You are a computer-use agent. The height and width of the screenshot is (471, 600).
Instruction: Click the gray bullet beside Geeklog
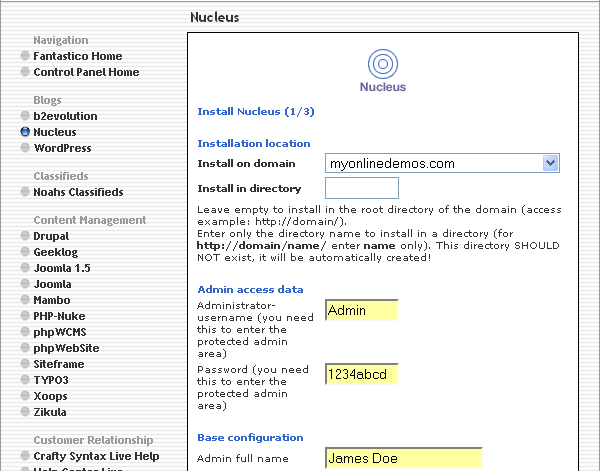tap(25, 252)
